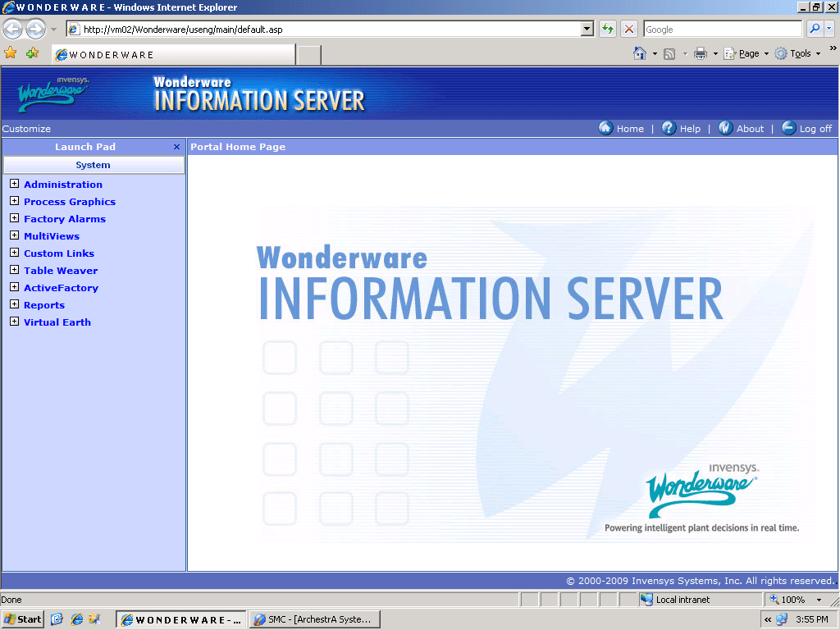
Task: Show hidden tray icons with the double chevron
Action: 768,619
